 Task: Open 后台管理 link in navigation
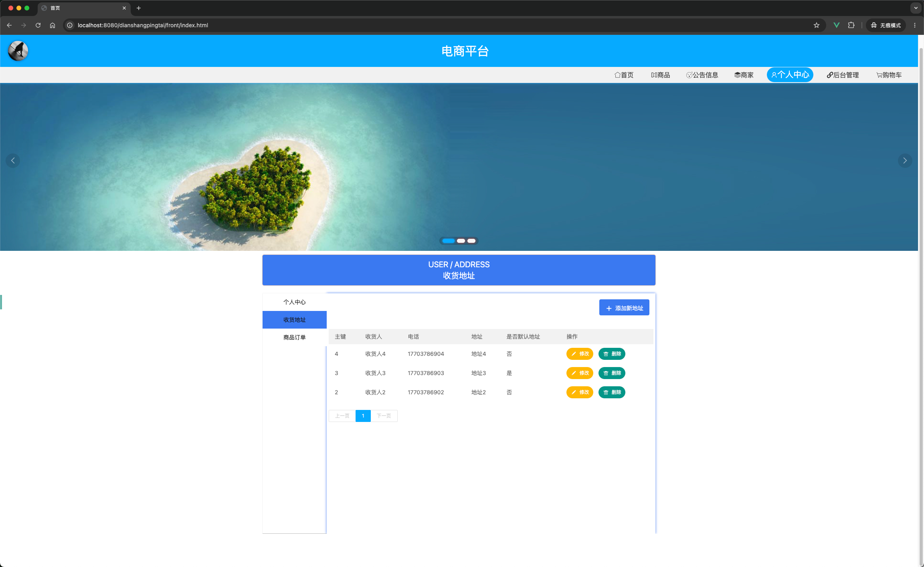843,75
